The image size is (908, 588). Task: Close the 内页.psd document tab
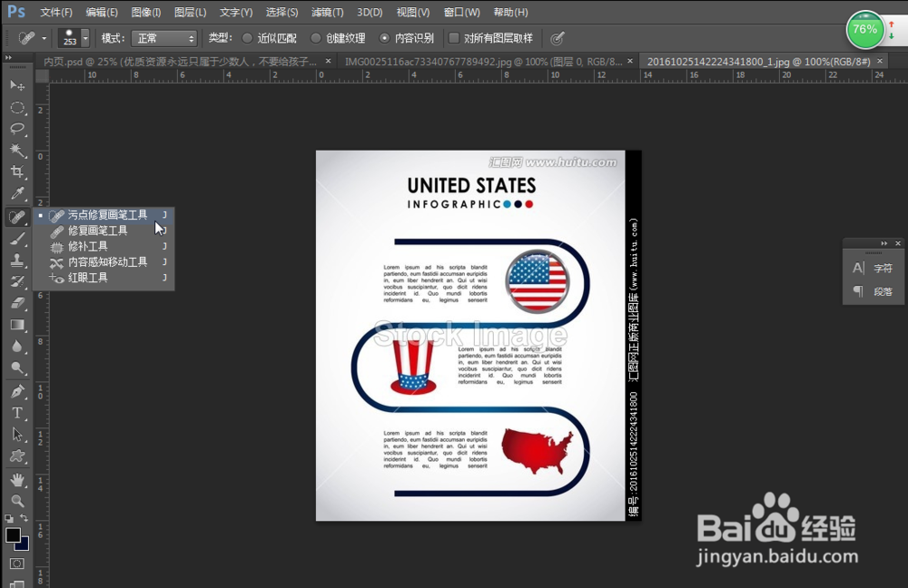(329, 61)
